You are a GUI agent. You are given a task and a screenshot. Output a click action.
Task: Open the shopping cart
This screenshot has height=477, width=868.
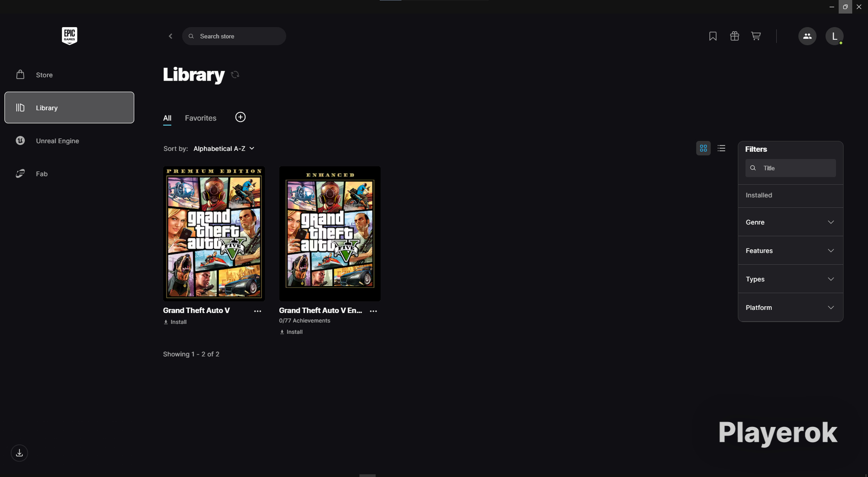[x=756, y=36]
